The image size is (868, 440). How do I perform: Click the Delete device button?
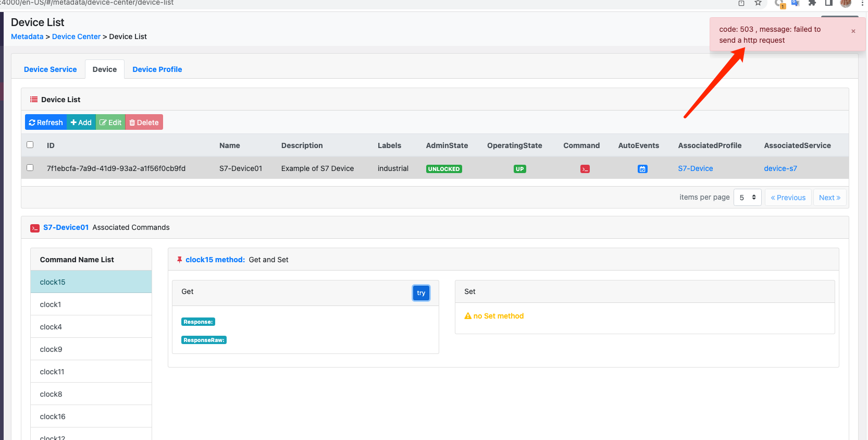(144, 123)
